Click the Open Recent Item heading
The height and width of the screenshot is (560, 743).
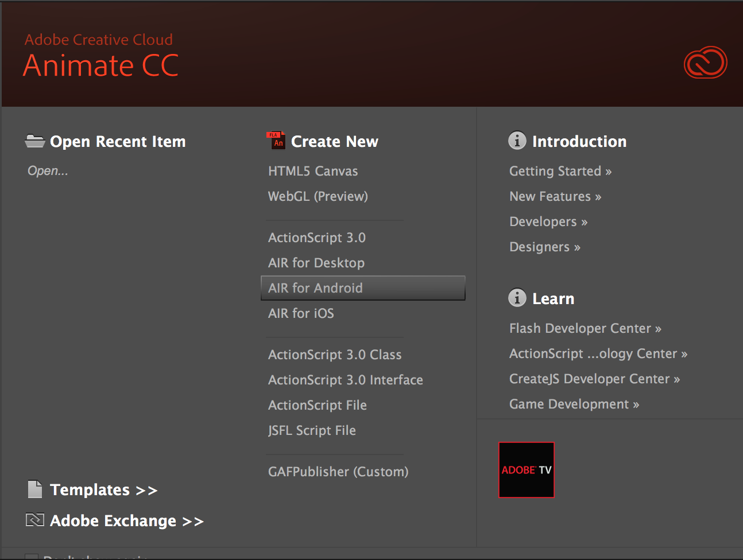(x=118, y=141)
